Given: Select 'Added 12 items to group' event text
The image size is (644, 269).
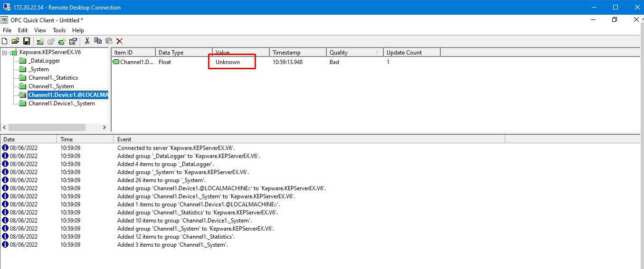Looking at the screenshot, I should pyautogui.click(x=176, y=237).
